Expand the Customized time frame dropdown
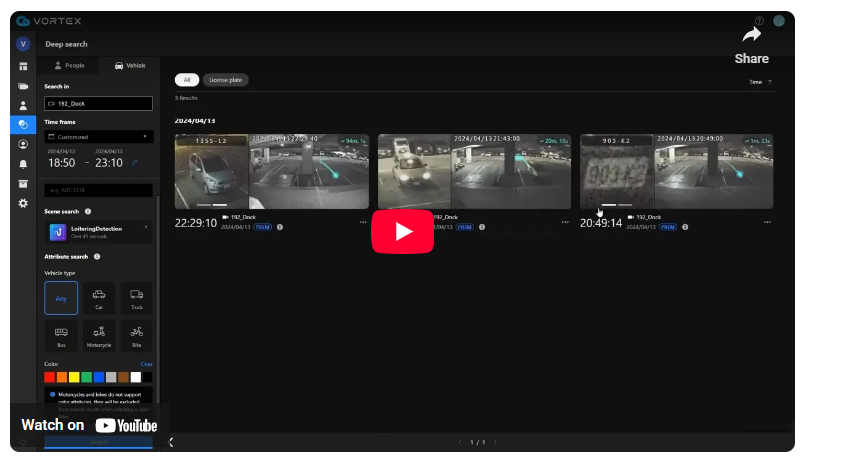 point(99,137)
